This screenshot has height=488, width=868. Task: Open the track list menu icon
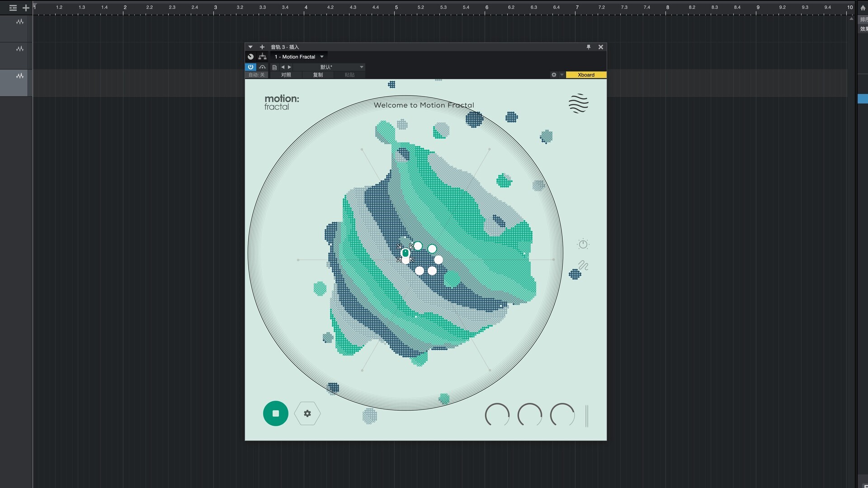13,8
